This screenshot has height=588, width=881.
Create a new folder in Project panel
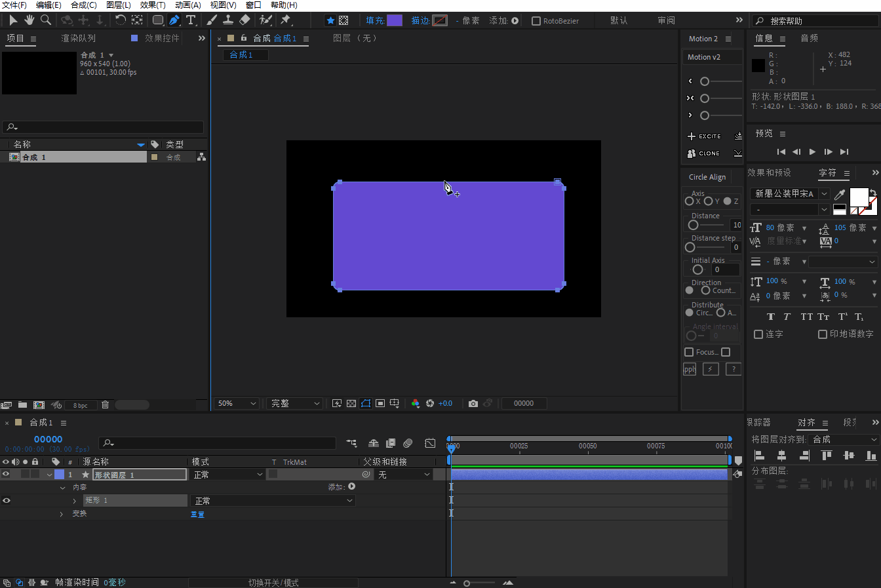[x=22, y=405]
